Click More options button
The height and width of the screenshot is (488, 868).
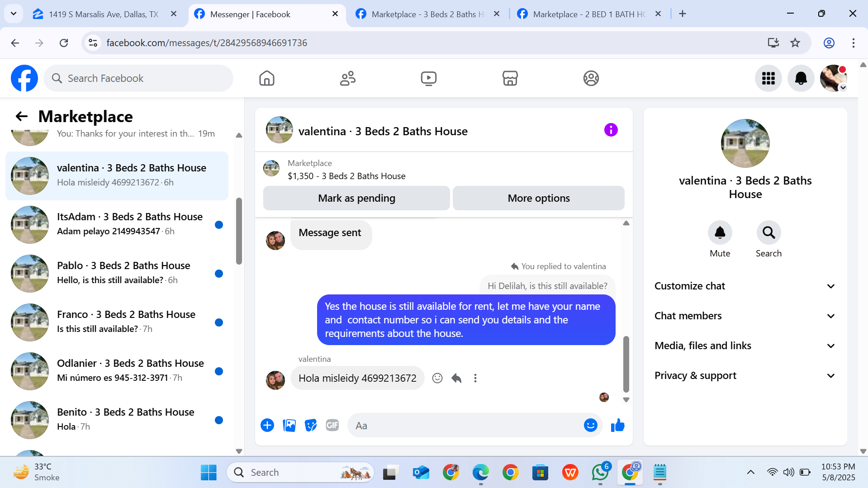(539, 198)
